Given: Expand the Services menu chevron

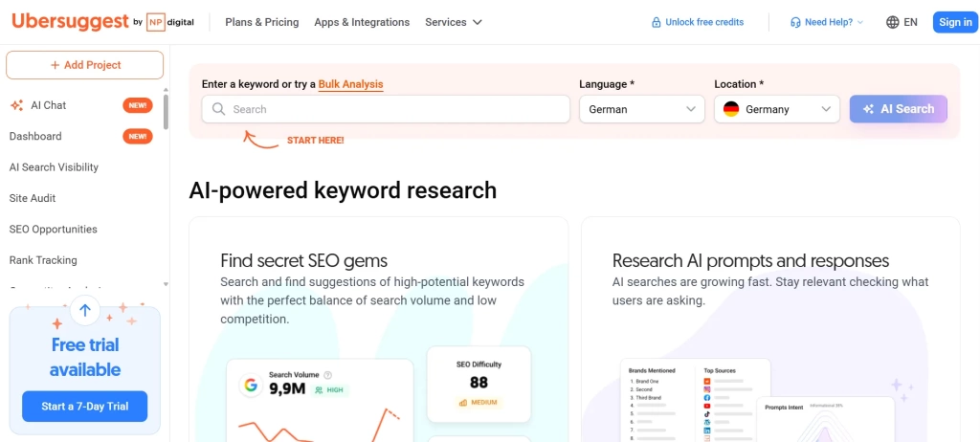Looking at the screenshot, I should pos(478,23).
